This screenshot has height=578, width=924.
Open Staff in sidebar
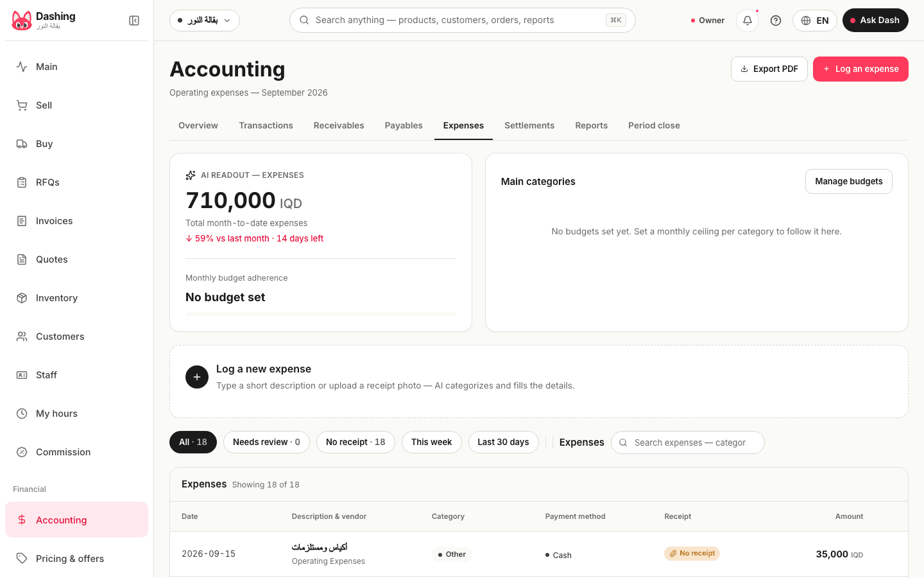pyautogui.click(x=76, y=375)
